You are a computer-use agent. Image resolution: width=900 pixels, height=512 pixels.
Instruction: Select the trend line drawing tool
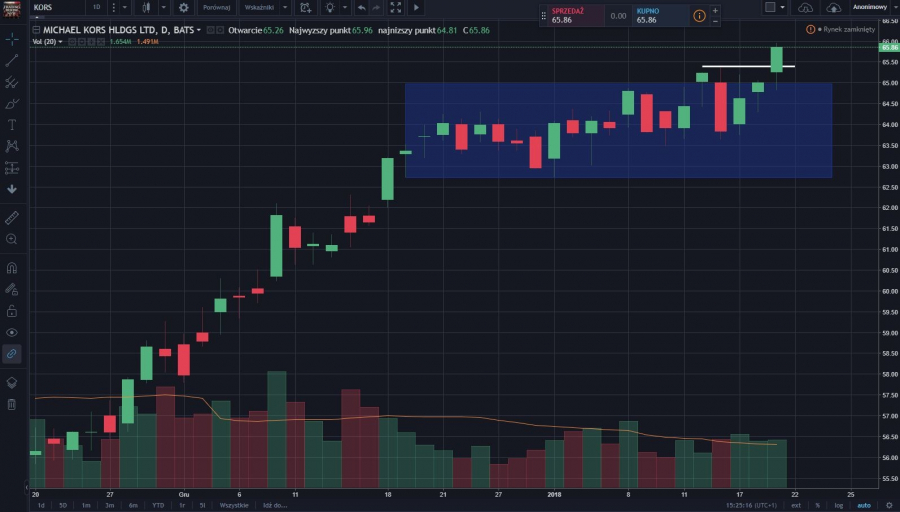point(12,60)
